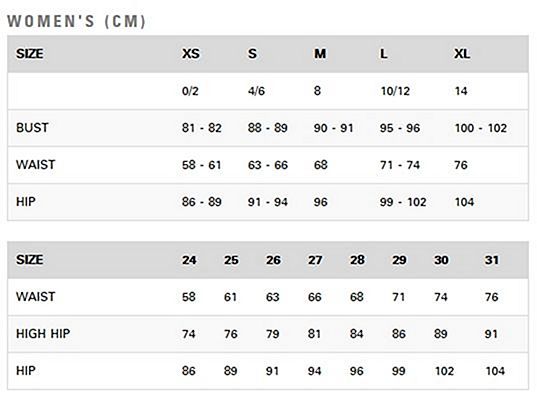The image size is (537, 402).
Task: Select size 31 header in second table
Action: pos(492,260)
